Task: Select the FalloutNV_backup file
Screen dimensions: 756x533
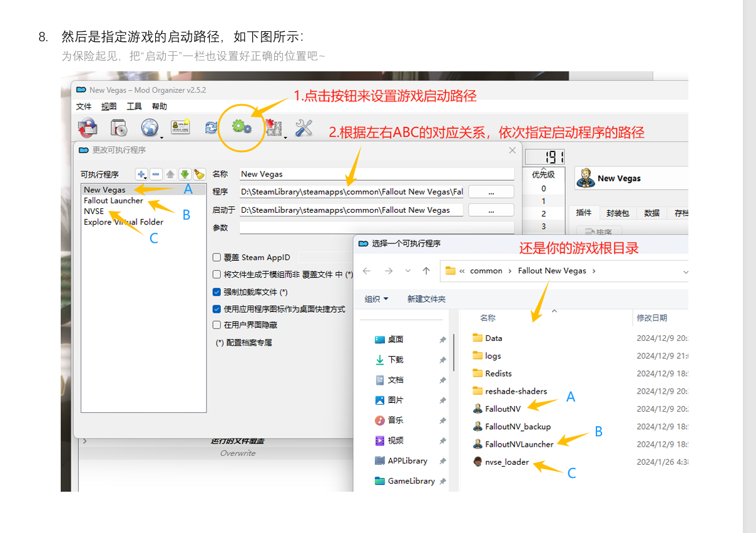Action: pos(511,427)
